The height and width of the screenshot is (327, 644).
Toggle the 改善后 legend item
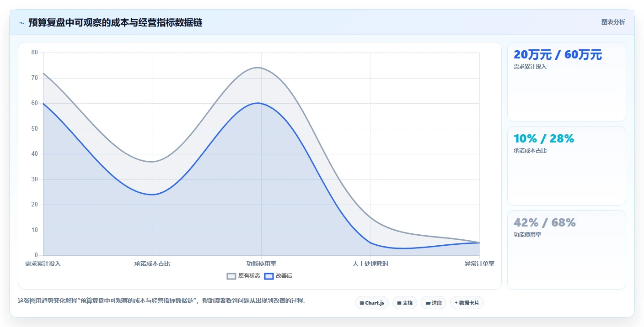click(x=278, y=276)
